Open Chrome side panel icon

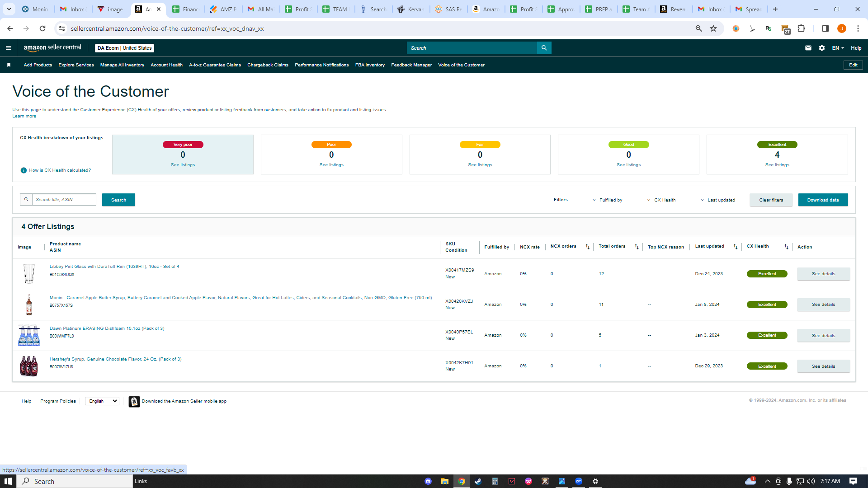[x=825, y=28]
